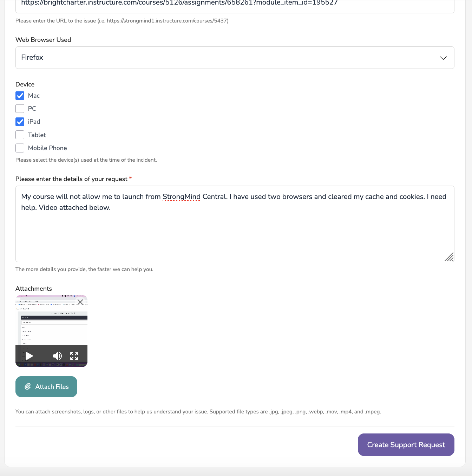
Task: Uncheck the iPad device checkbox
Action: tap(20, 122)
